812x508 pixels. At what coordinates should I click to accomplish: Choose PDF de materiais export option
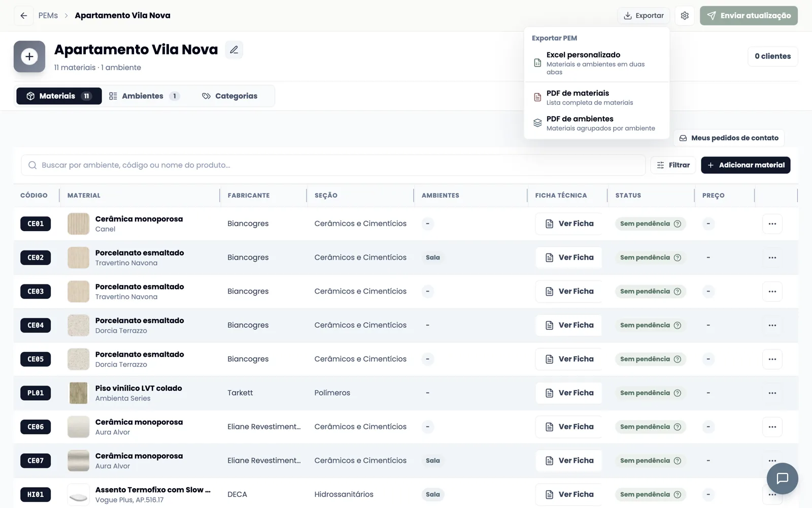[597, 98]
